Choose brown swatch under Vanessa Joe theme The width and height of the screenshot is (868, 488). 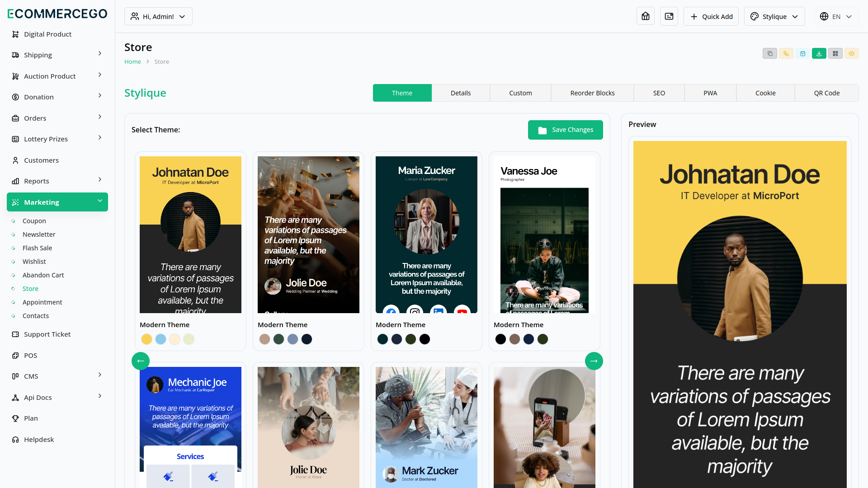click(x=514, y=339)
